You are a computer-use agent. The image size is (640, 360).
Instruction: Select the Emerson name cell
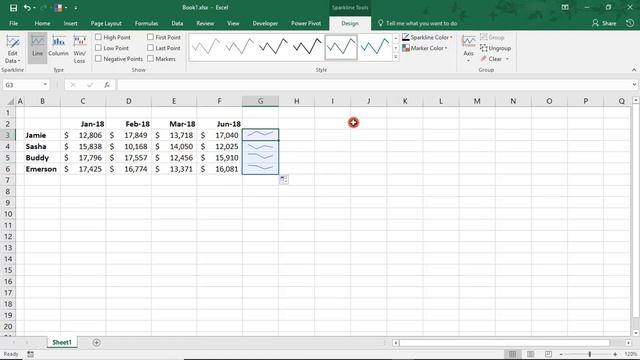(42, 169)
